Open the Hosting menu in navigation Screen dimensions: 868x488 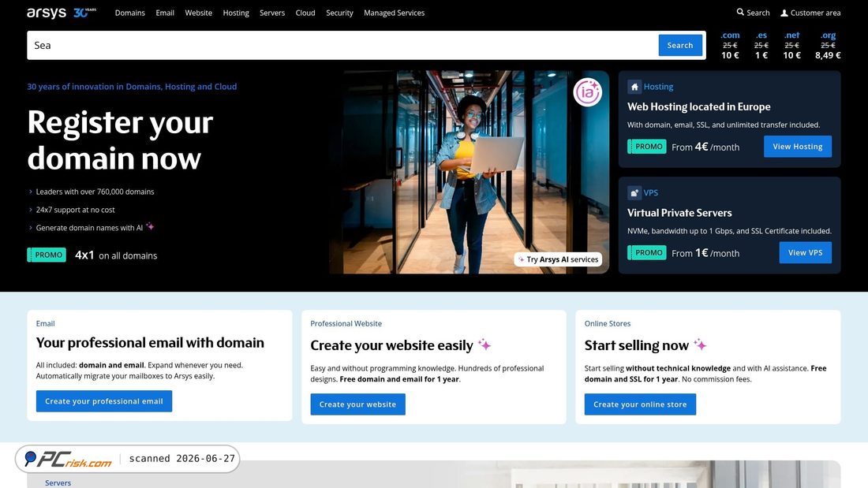[236, 13]
